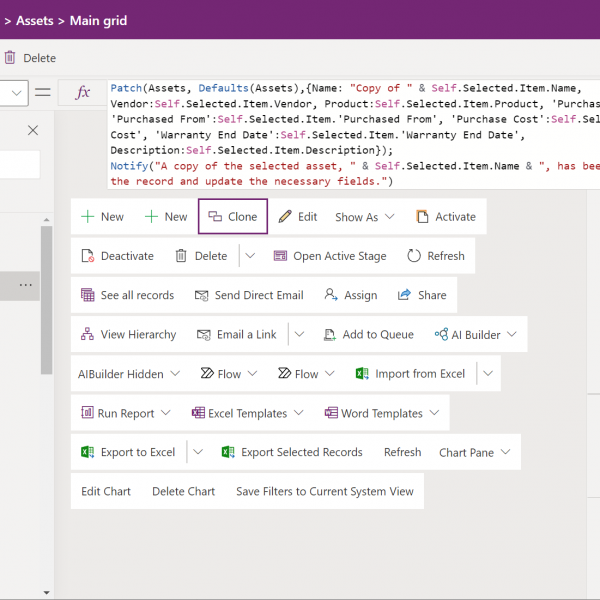Image resolution: width=600 pixels, height=600 pixels.
Task: Click the second New plus command
Action: 166,217
